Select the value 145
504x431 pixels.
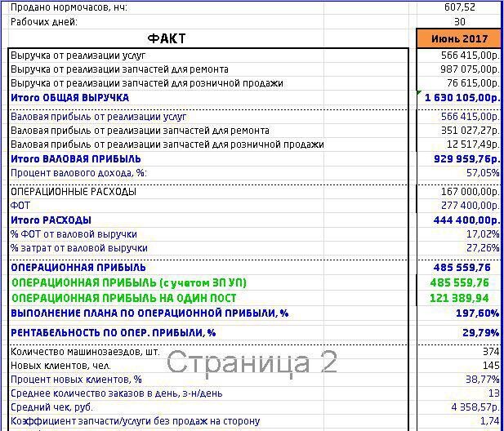point(491,366)
